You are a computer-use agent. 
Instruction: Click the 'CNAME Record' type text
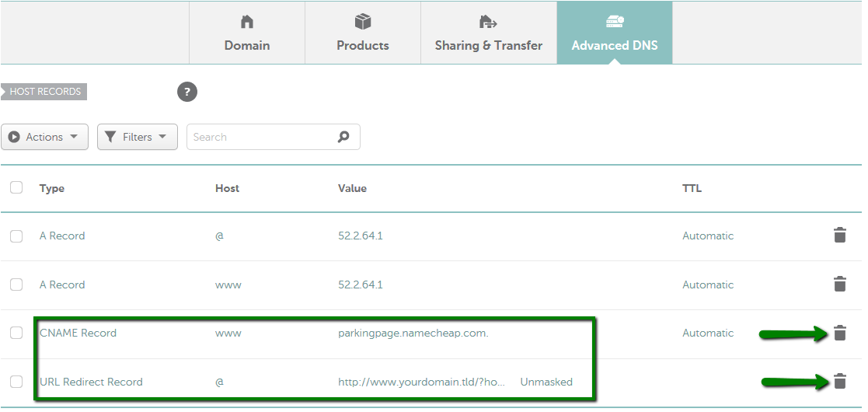pos(78,333)
